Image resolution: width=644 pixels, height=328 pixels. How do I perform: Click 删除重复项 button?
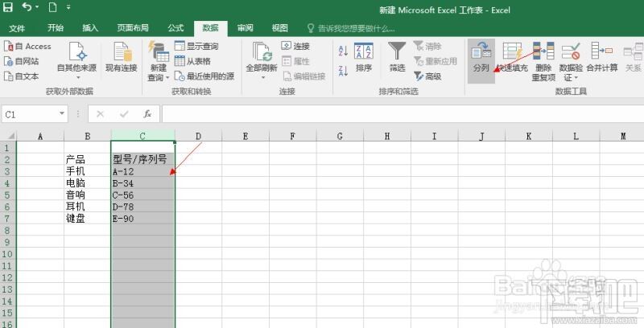(x=544, y=60)
